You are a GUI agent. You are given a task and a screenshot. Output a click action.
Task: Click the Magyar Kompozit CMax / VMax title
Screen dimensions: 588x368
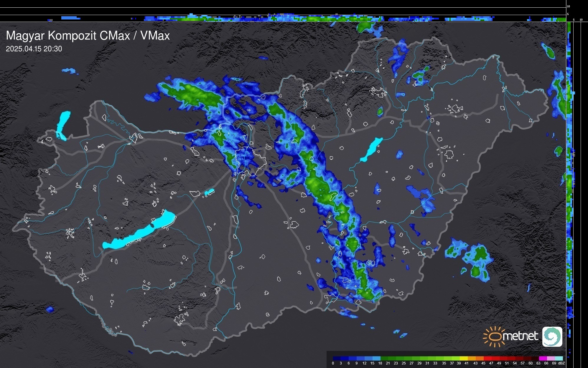88,36
